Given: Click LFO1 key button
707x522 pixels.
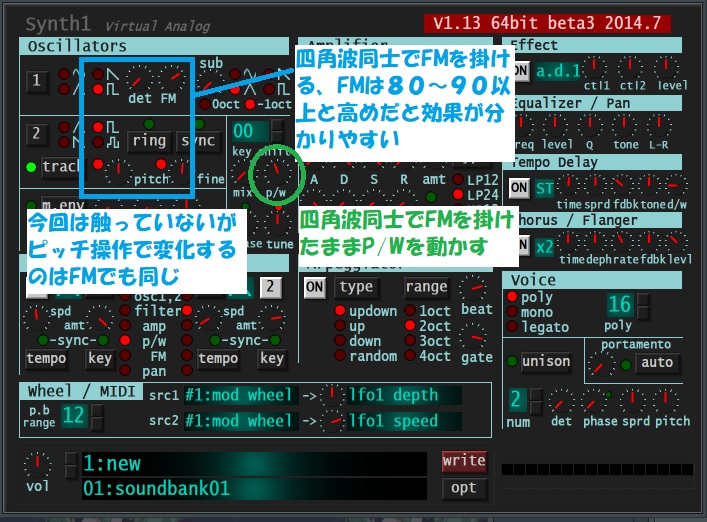Looking at the screenshot, I should [100, 358].
